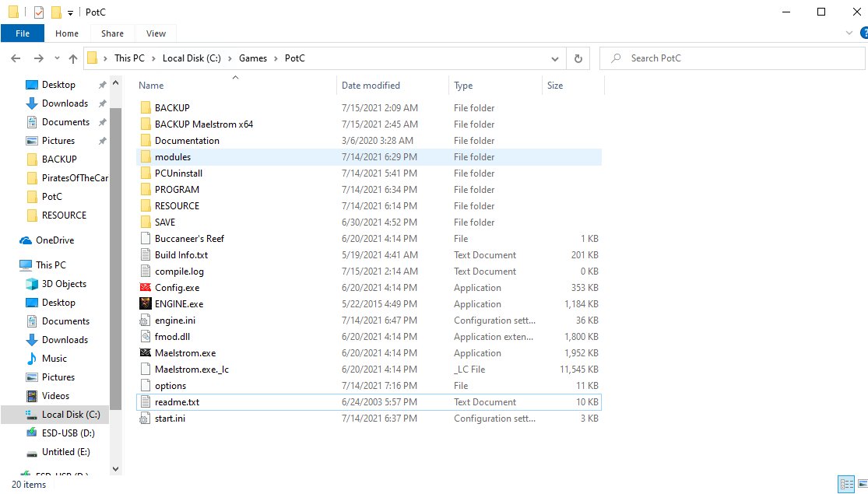Click the RESOURCE folder icon in file list
Viewport: 868px width, 494px height.
[x=146, y=206]
